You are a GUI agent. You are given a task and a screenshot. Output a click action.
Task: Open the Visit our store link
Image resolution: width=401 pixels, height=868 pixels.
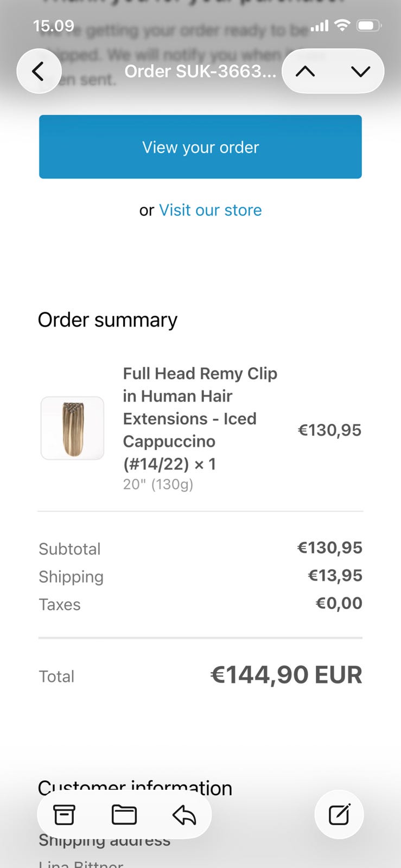point(210,210)
